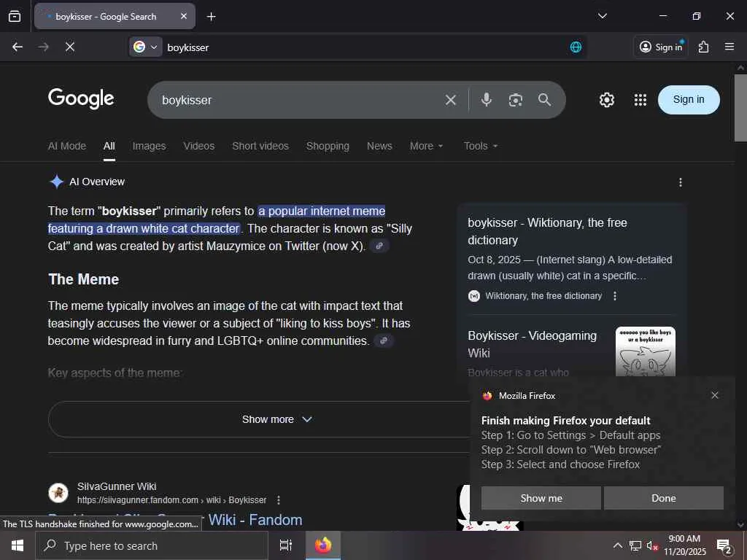This screenshot has width=747, height=560.
Task: Open the AI Overview three-dot options menu
Action: tap(681, 182)
